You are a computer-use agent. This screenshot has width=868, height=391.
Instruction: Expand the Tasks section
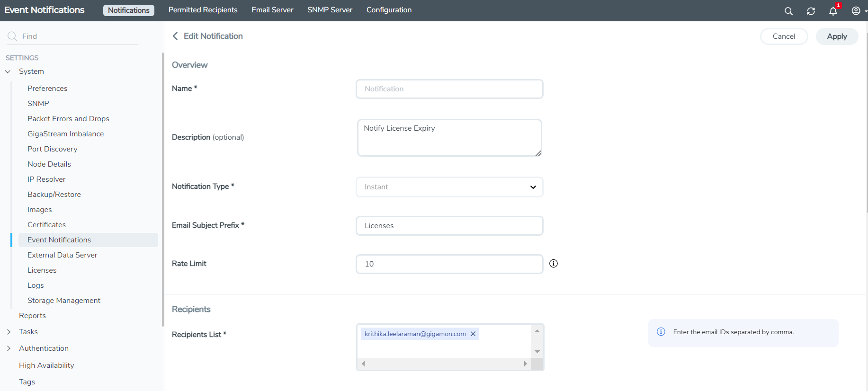click(x=9, y=332)
